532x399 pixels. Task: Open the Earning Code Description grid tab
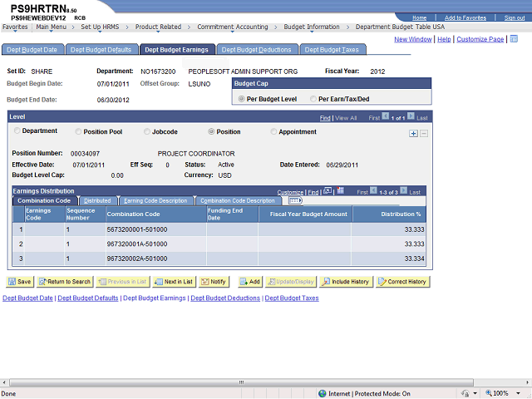click(x=155, y=201)
